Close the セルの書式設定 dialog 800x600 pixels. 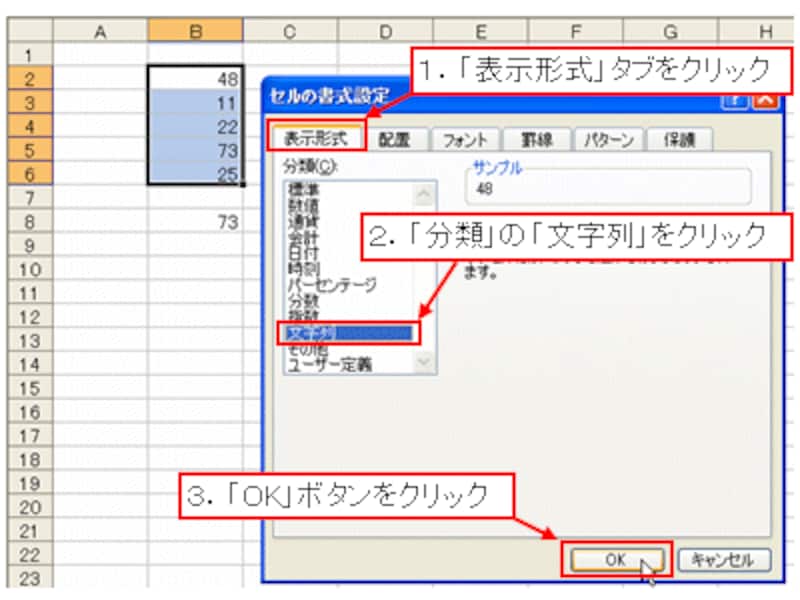click(x=765, y=99)
